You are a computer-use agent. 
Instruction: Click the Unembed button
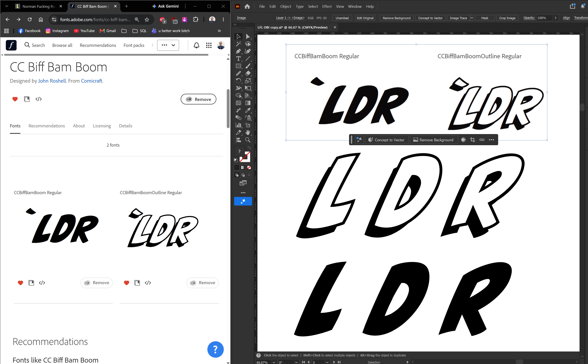[342, 18]
